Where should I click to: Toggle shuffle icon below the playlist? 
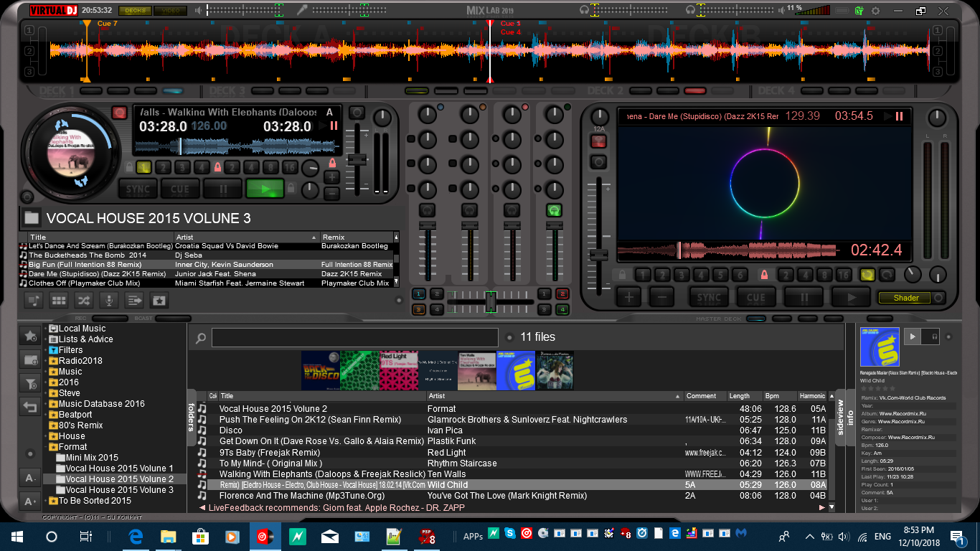pos(83,301)
